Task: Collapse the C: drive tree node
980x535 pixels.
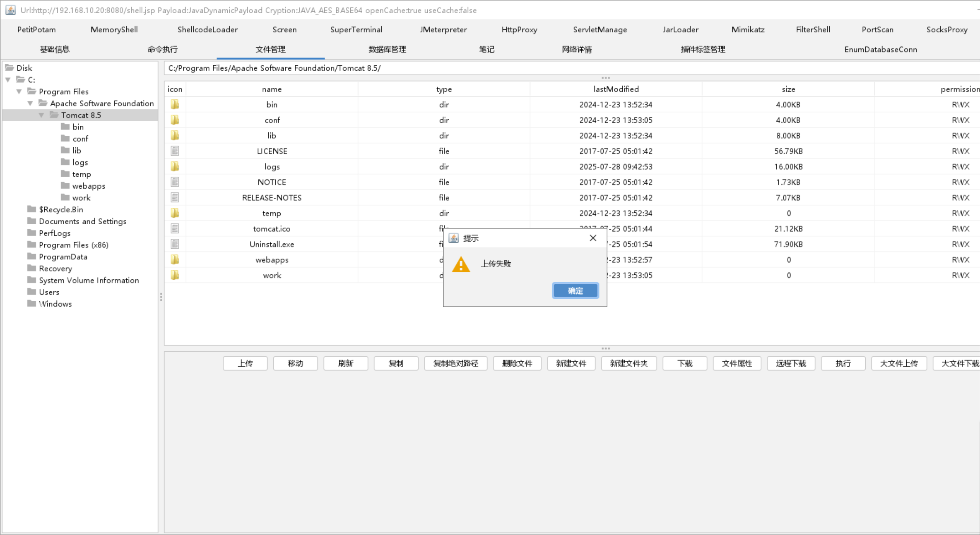Action: coord(8,80)
